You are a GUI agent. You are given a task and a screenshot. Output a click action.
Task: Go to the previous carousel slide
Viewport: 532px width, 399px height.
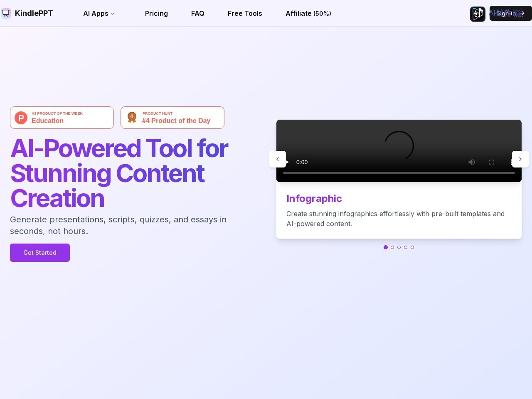pos(278,159)
